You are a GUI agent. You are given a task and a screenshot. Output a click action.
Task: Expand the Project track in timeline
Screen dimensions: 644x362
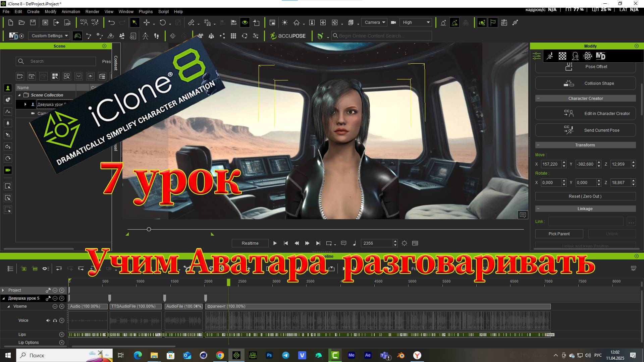pyautogui.click(x=3, y=290)
